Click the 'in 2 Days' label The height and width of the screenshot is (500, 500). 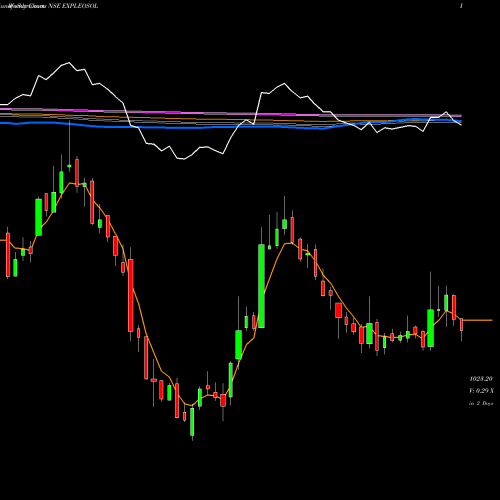[x=481, y=403]
